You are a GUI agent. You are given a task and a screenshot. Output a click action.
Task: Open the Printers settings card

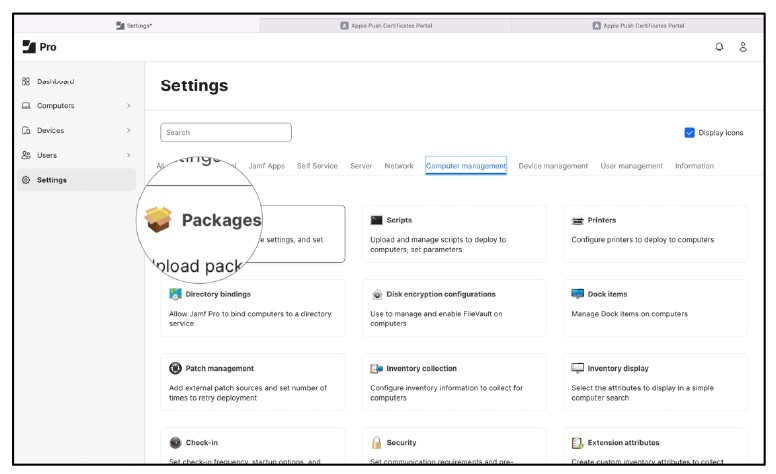pos(655,234)
